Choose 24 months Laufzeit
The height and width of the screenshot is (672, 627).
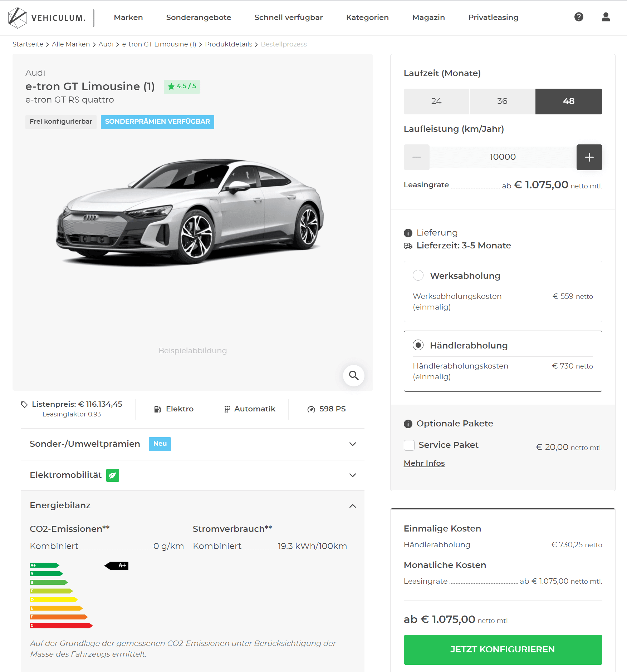(436, 102)
